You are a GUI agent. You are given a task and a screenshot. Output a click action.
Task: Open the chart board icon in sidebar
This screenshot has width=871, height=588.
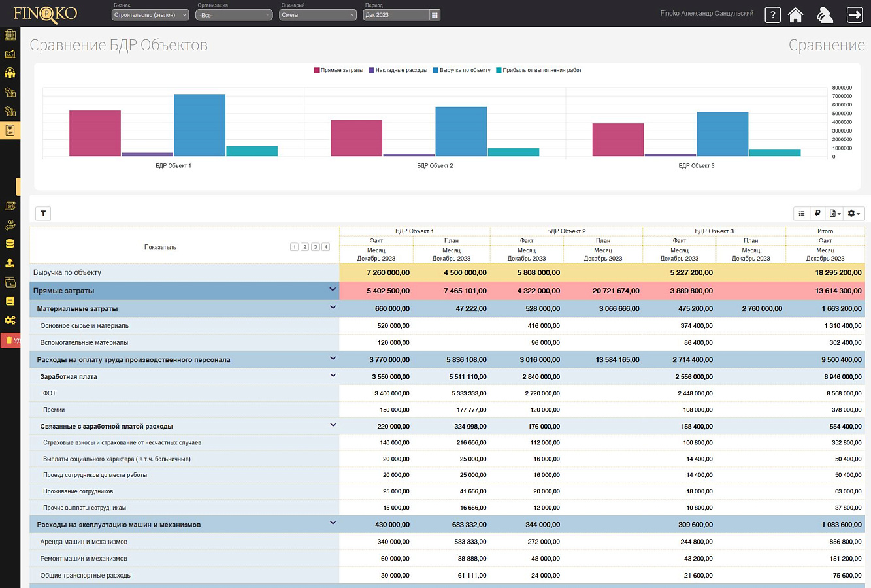[x=10, y=54]
